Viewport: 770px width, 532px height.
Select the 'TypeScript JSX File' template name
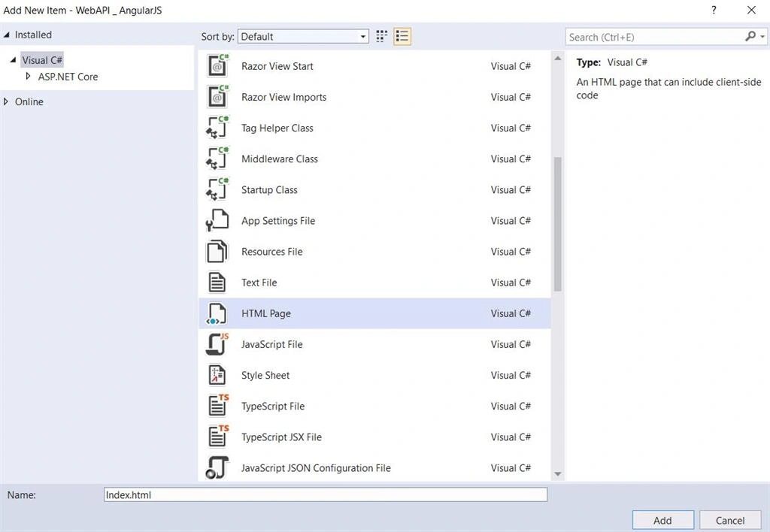(281, 437)
